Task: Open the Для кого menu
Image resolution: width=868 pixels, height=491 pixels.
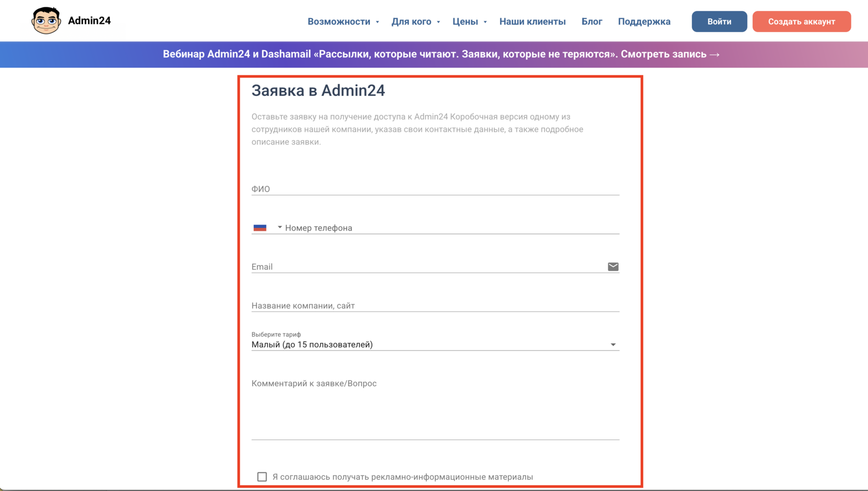Action: pyautogui.click(x=411, y=22)
